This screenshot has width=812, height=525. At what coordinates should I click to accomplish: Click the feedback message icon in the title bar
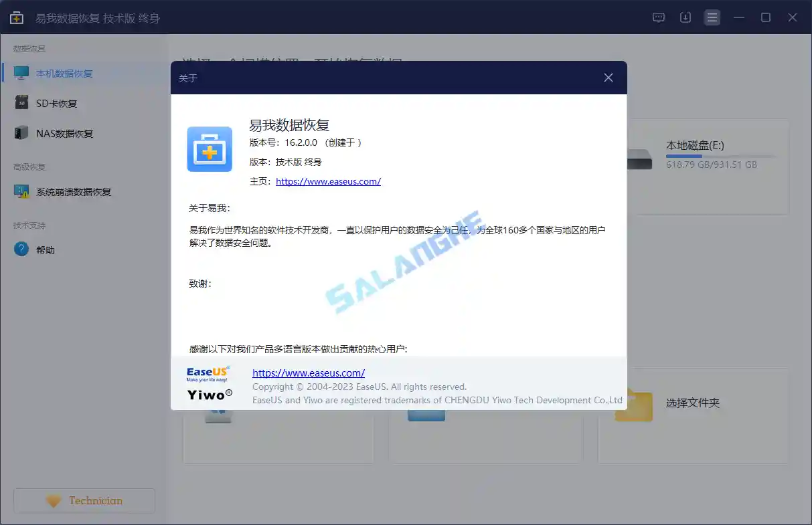(x=659, y=17)
